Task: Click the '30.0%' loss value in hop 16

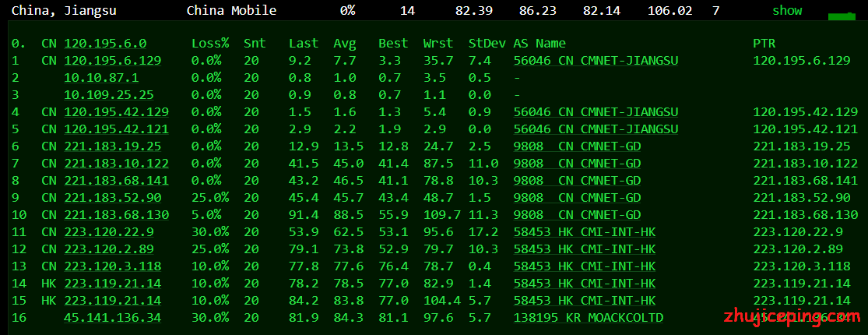Action: [x=210, y=319]
